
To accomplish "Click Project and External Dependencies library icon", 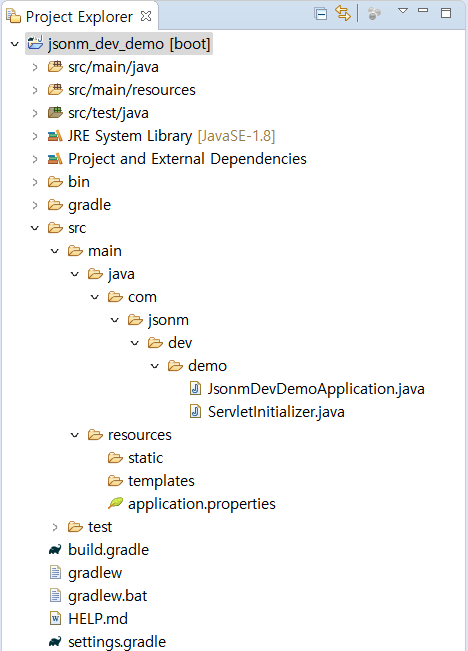I will (x=55, y=159).
